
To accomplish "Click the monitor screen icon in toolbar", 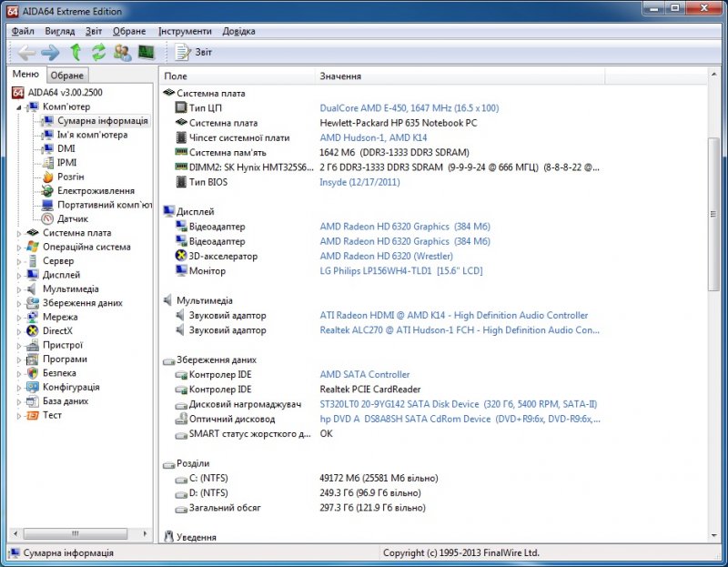I will (x=146, y=52).
